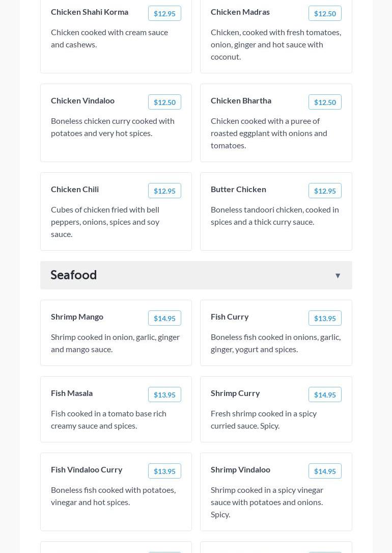Click the Shrimp Mango $14.95 price tag
The image size is (392, 553).
pyautogui.click(x=164, y=319)
